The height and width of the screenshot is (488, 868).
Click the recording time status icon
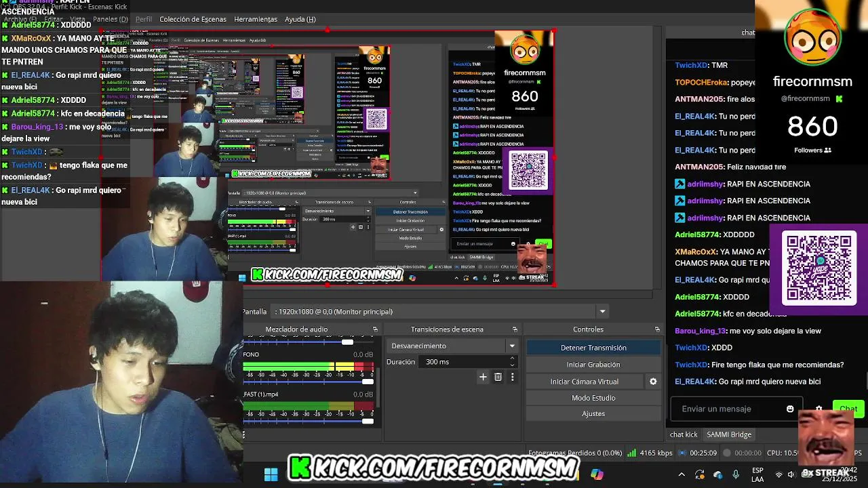(x=727, y=453)
